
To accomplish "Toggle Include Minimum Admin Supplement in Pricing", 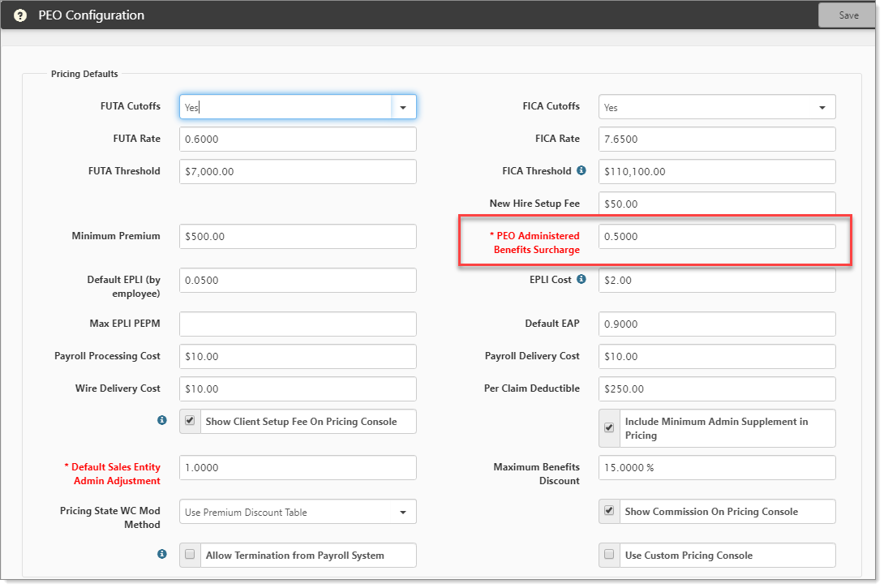I will pyautogui.click(x=609, y=427).
